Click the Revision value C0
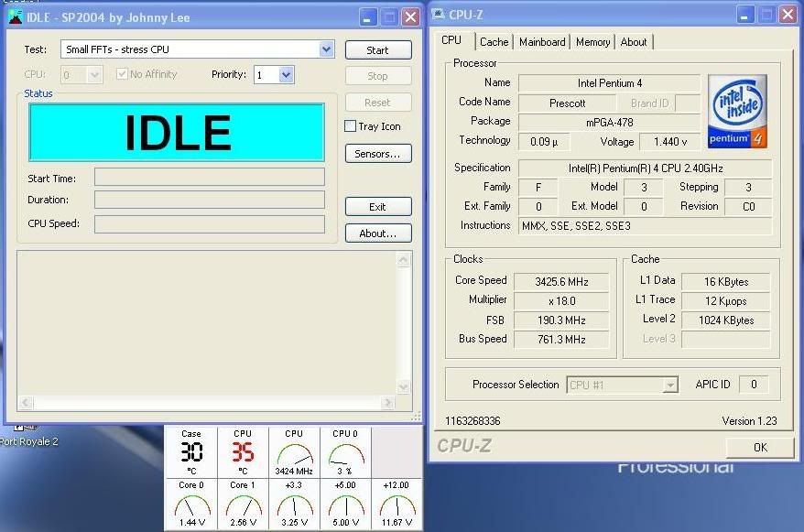804x532 pixels. (748, 207)
